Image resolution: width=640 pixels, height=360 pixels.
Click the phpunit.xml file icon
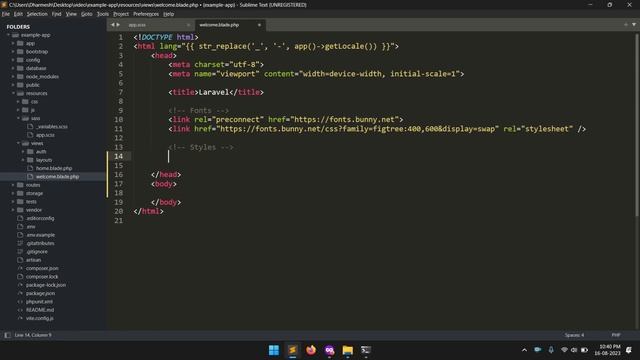click(x=20, y=302)
